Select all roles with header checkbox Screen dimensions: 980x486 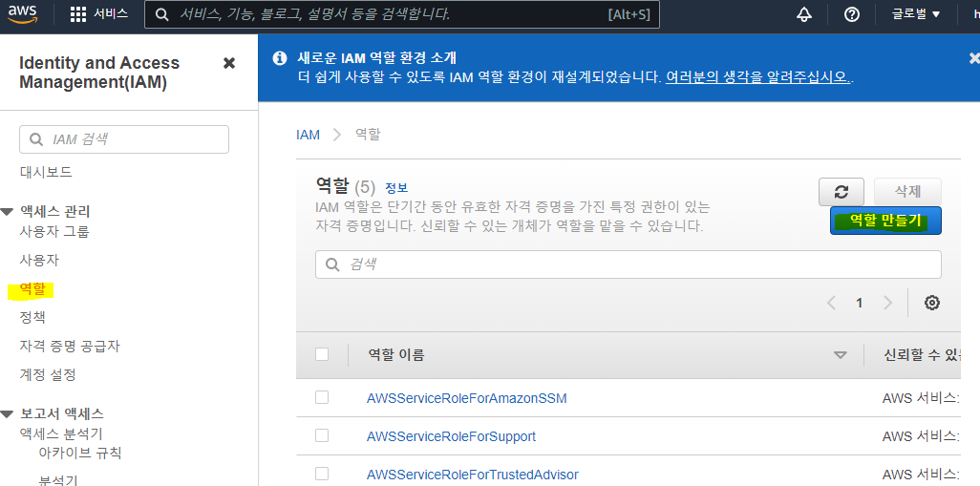click(322, 354)
